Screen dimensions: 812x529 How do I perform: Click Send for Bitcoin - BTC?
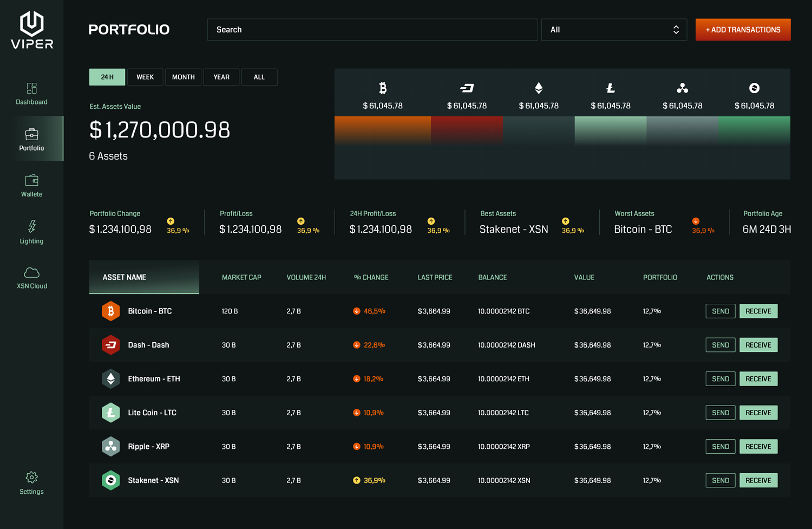pos(720,311)
